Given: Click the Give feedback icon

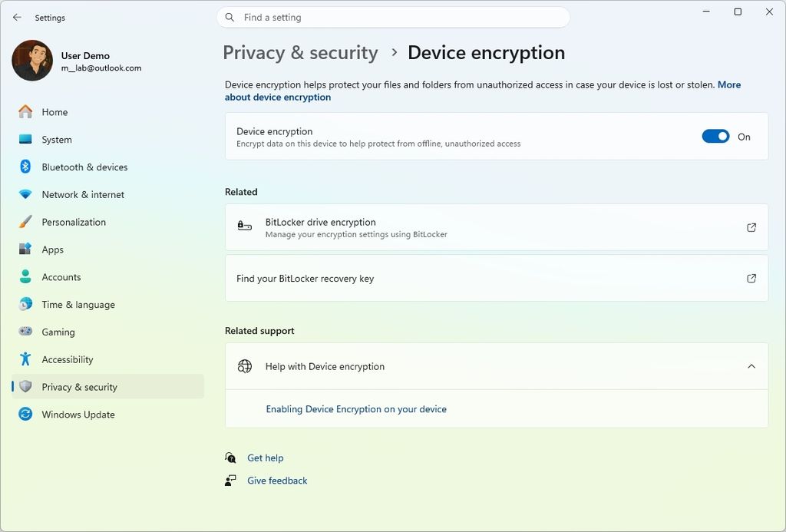Looking at the screenshot, I should pyautogui.click(x=230, y=481).
